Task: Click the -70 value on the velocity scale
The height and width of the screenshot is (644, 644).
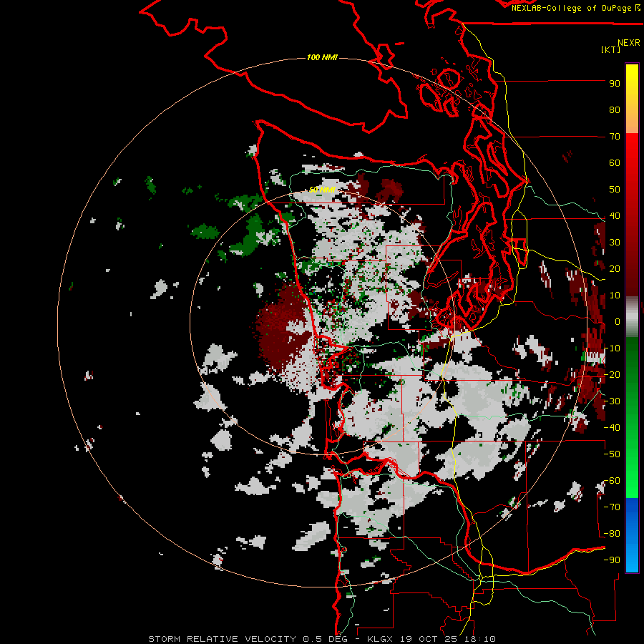Action: pyautogui.click(x=612, y=507)
